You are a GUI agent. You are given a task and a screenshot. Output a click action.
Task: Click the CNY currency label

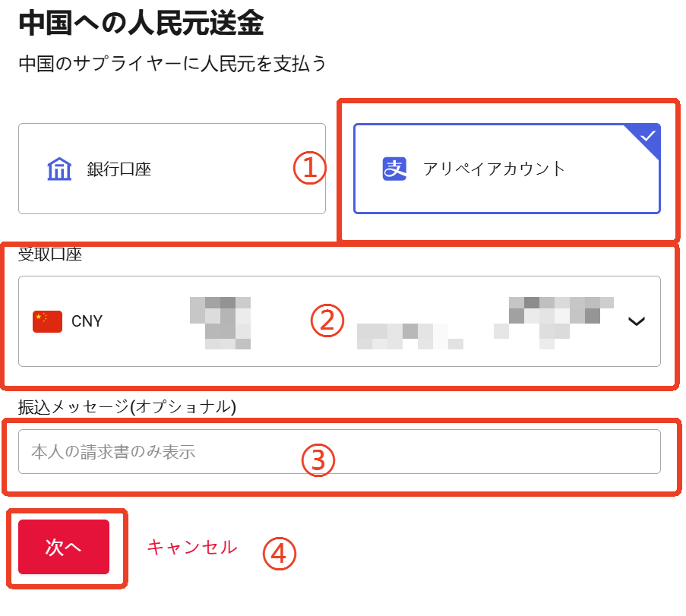tap(87, 321)
